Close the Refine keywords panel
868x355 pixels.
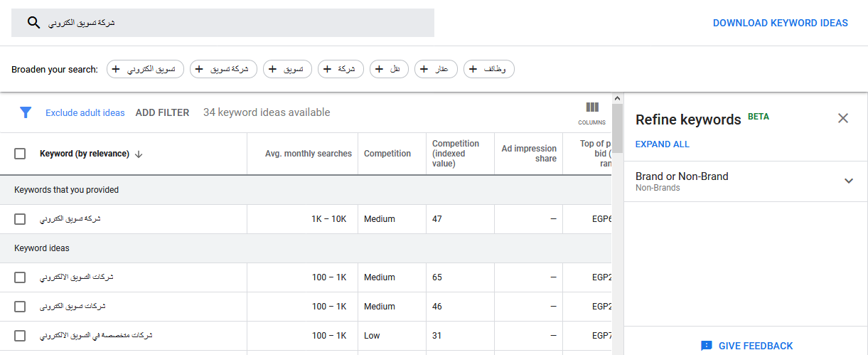click(843, 119)
